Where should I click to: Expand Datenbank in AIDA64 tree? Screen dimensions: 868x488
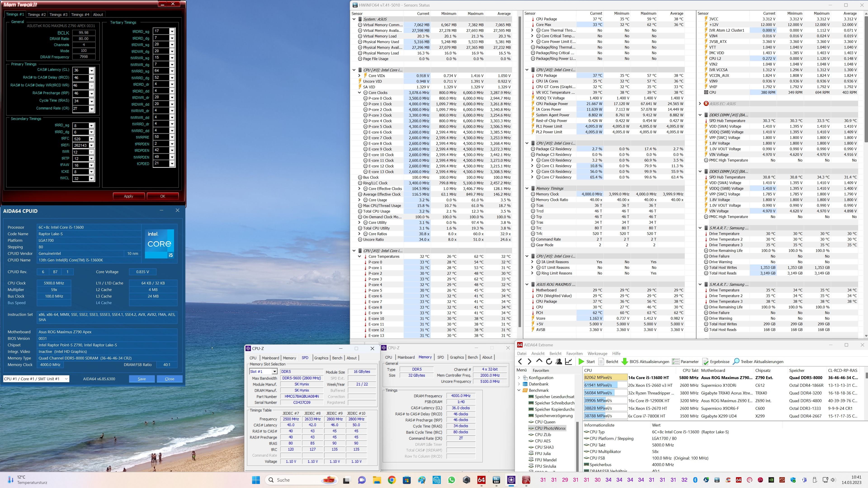[x=519, y=384]
